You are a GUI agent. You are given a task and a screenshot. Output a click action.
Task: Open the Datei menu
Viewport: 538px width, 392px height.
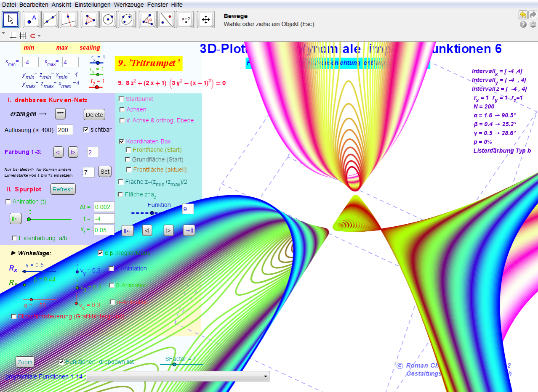pos(10,5)
